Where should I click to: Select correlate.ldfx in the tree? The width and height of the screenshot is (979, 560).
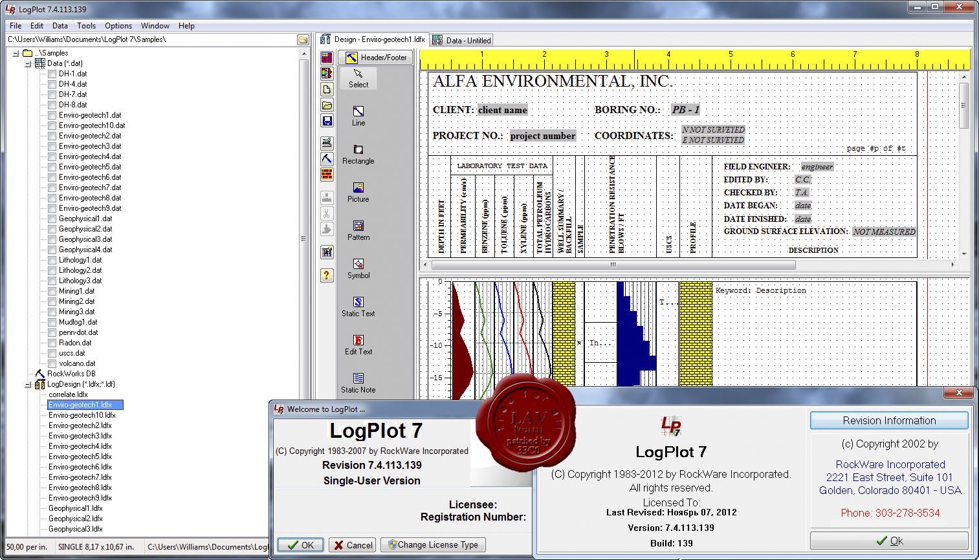68,394
